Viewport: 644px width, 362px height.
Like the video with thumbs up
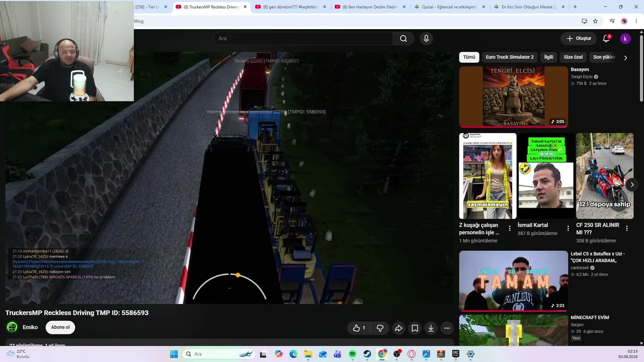[359, 328]
